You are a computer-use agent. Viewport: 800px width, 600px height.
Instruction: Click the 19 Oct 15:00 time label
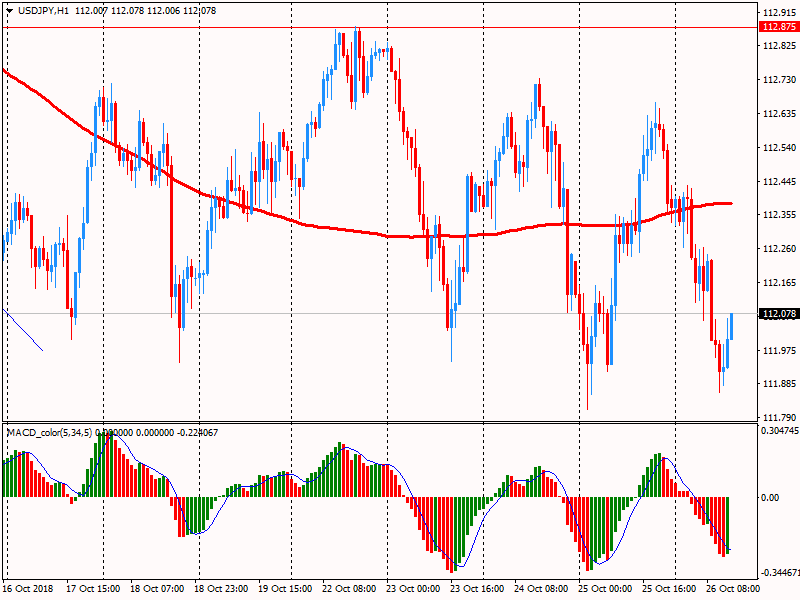(x=285, y=589)
